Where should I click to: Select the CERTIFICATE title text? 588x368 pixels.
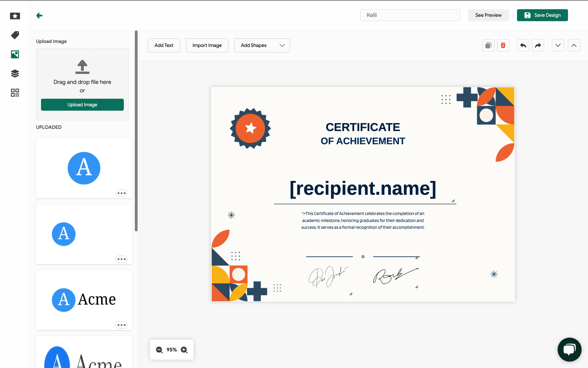coord(363,127)
